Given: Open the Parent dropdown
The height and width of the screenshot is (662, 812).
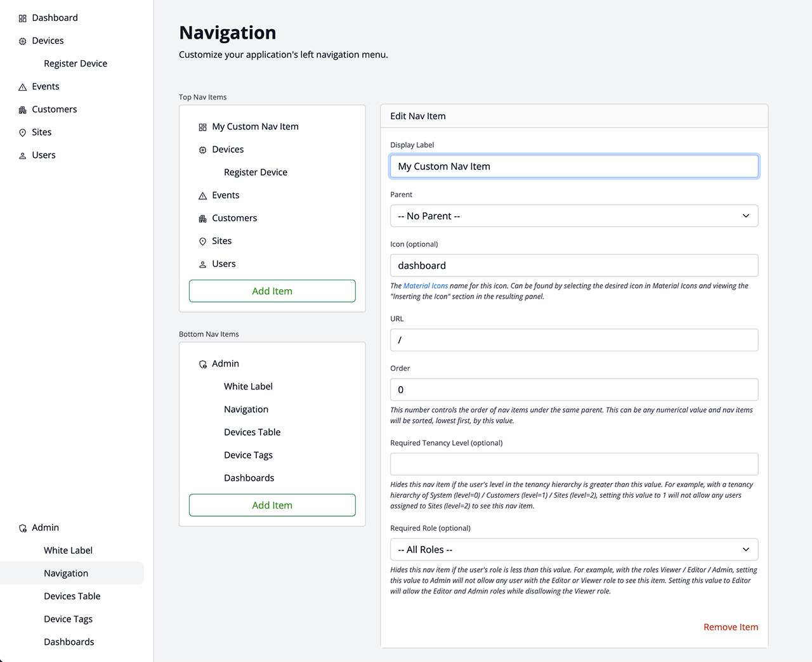Looking at the screenshot, I should coord(573,216).
